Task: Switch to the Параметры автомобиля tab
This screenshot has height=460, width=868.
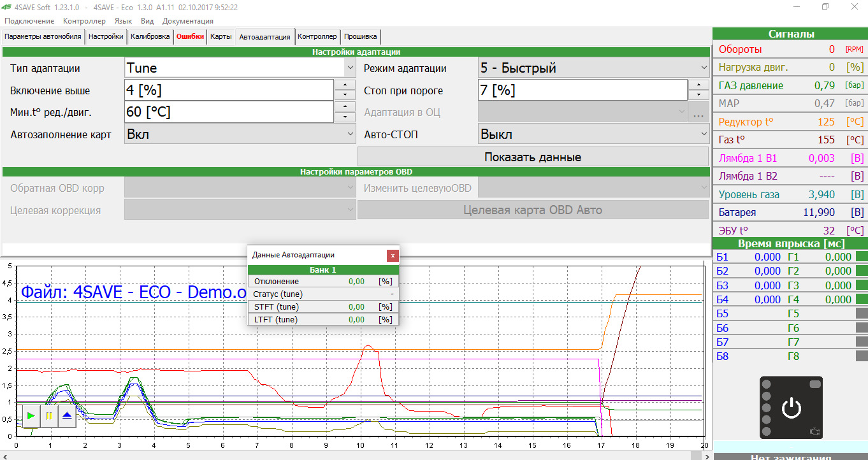Action: pos(43,36)
